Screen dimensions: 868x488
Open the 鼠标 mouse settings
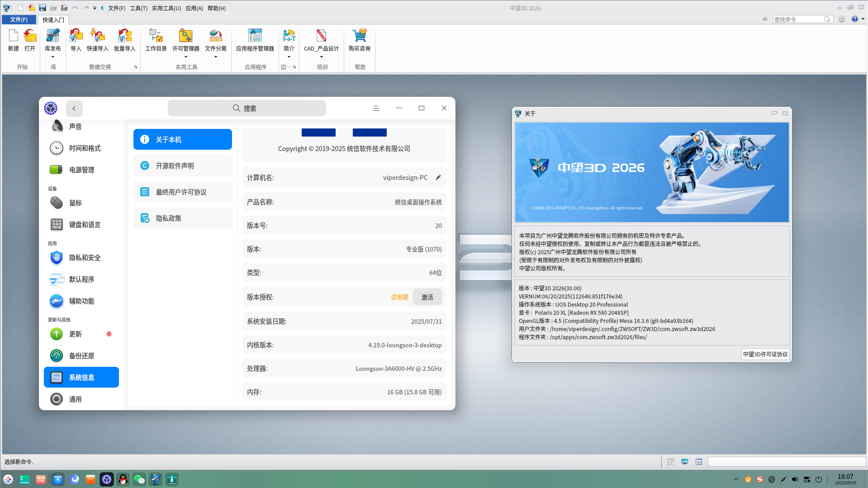click(x=81, y=203)
